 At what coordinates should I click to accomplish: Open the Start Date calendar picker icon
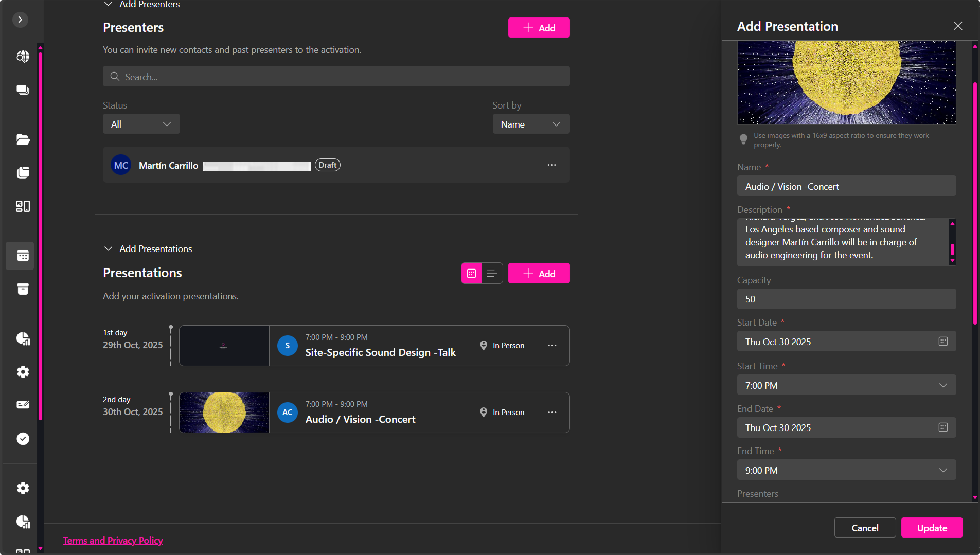pyautogui.click(x=943, y=342)
